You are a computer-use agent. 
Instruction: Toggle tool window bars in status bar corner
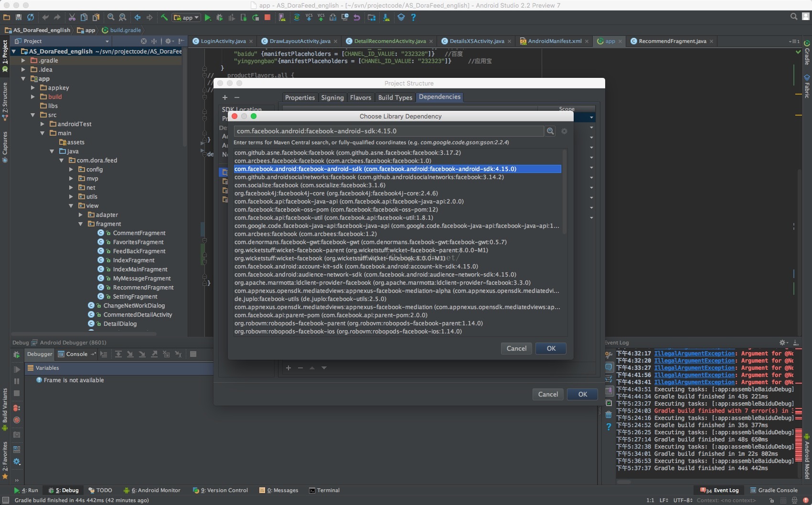[x=6, y=500]
